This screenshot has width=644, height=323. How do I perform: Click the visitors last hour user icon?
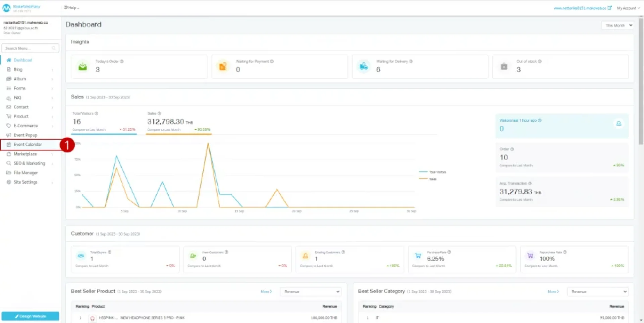619,124
